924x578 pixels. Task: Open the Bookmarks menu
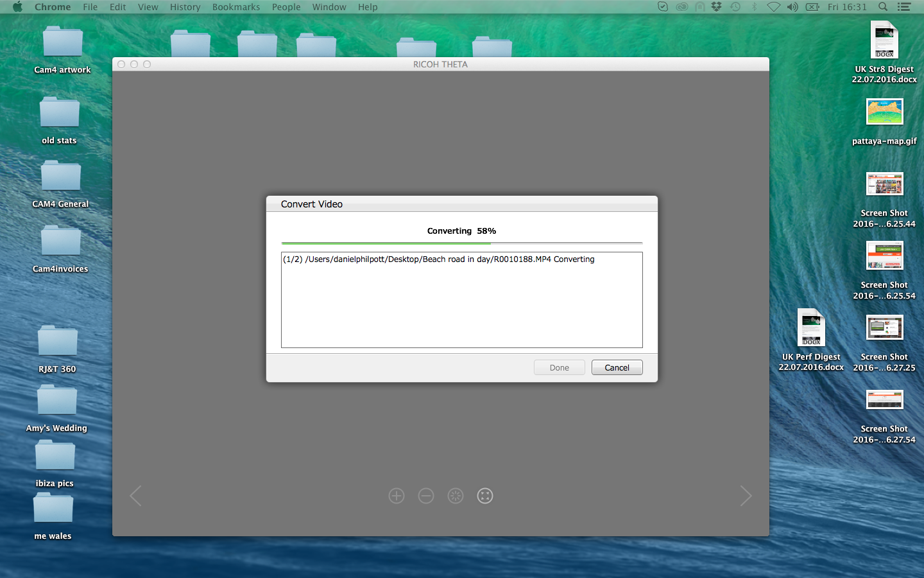point(236,7)
